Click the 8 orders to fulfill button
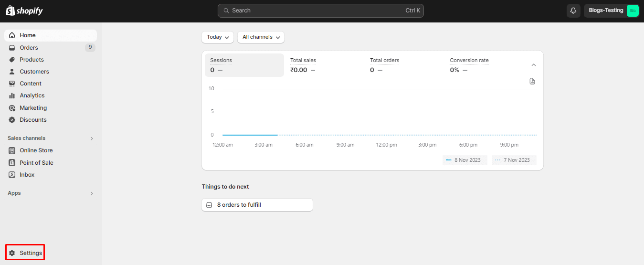The image size is (644, 265). click(x=257, y=205)
